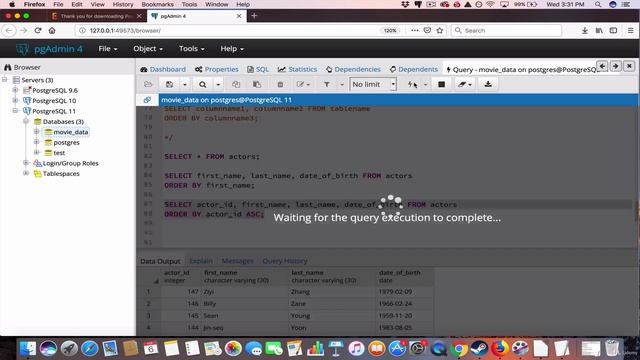Open the Find options dropdown arrow
This screenshot has width=640, height=360.
tap(218, 84)
